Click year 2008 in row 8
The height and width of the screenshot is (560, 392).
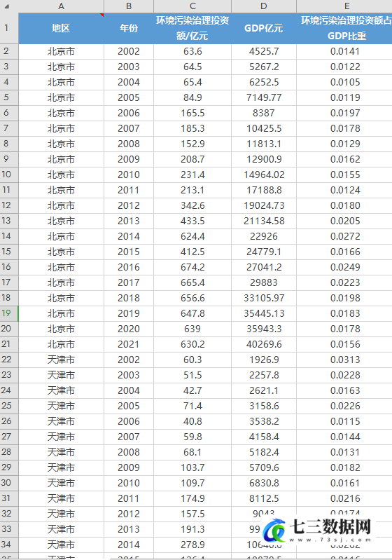[129, 144]
